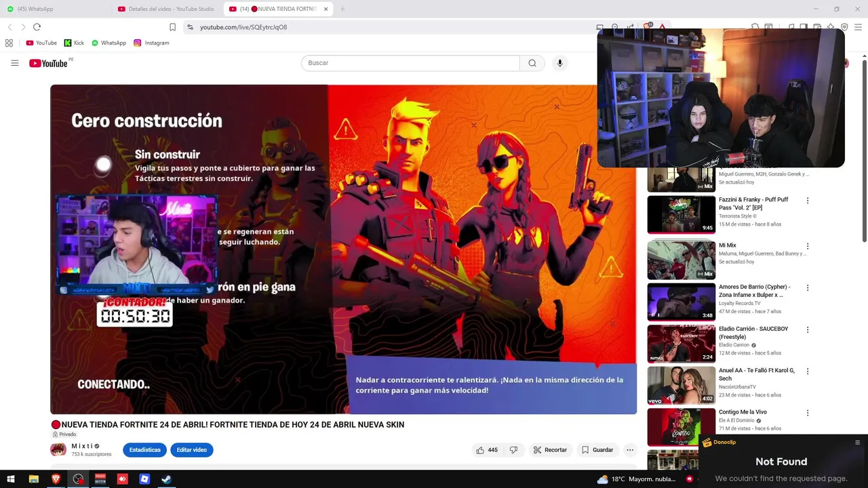Screen dimensions: 868x488
Task: Close the NUEVA TIENDA FORTNITE tab
Action: (x=325, y=9)
